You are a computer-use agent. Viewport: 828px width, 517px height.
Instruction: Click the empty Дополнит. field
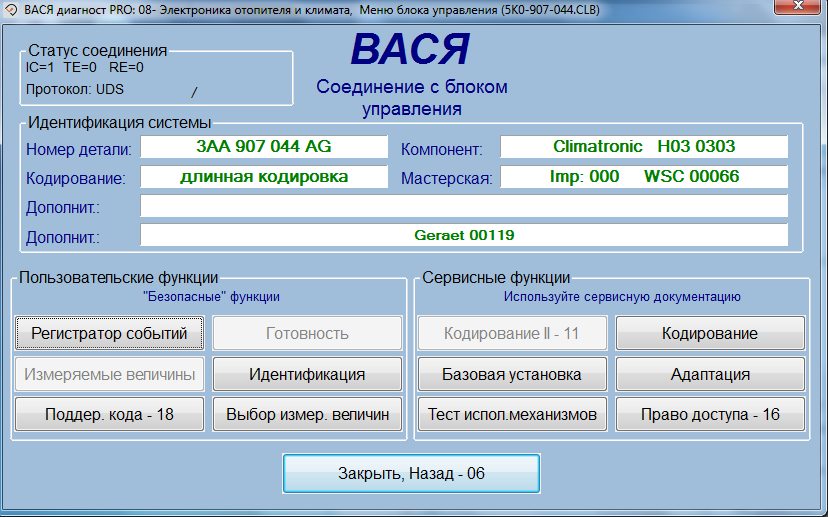tap(464, 206)
